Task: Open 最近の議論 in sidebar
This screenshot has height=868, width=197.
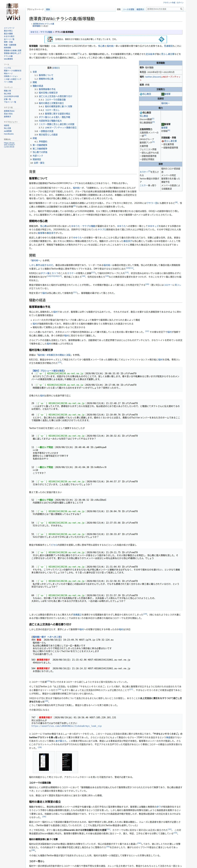Action: click(8, 34)
